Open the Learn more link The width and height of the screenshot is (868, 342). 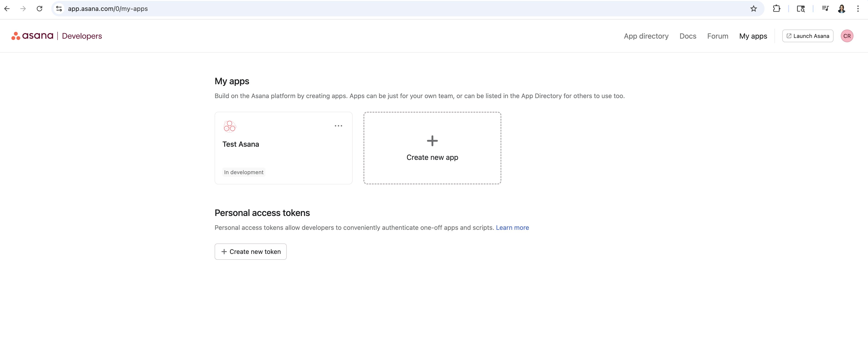click(x=512, y=227)
